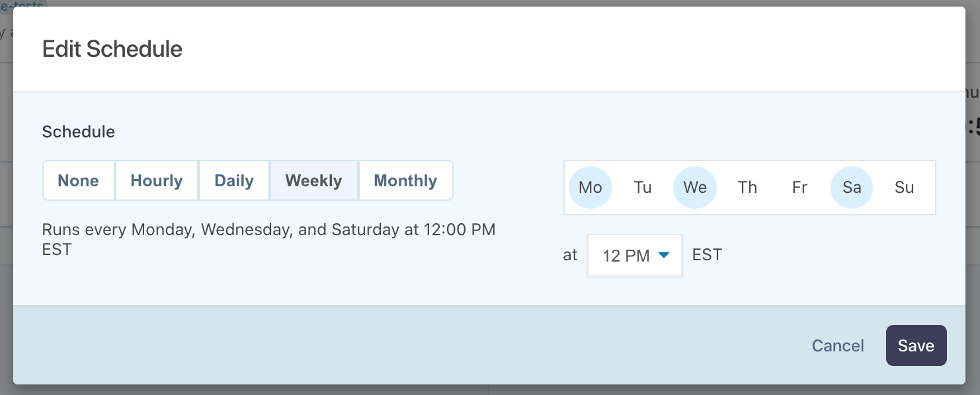The width and height of the screenshot is (980, 395).
Task: Disable scheduling by selecting None
Action: coord(79,180)
